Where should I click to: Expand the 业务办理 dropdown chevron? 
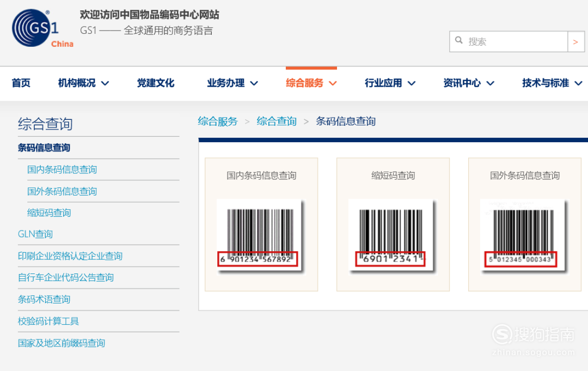[254, 83]
